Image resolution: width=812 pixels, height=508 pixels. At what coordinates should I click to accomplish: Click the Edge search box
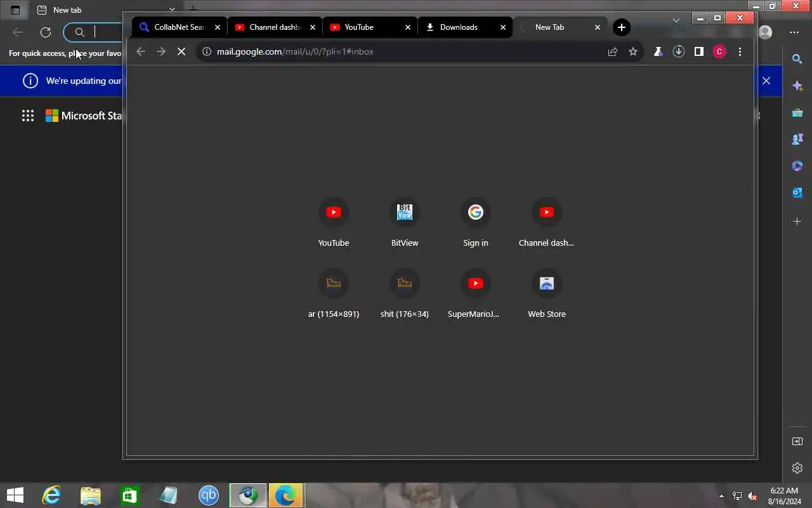[x=93, y=32]
